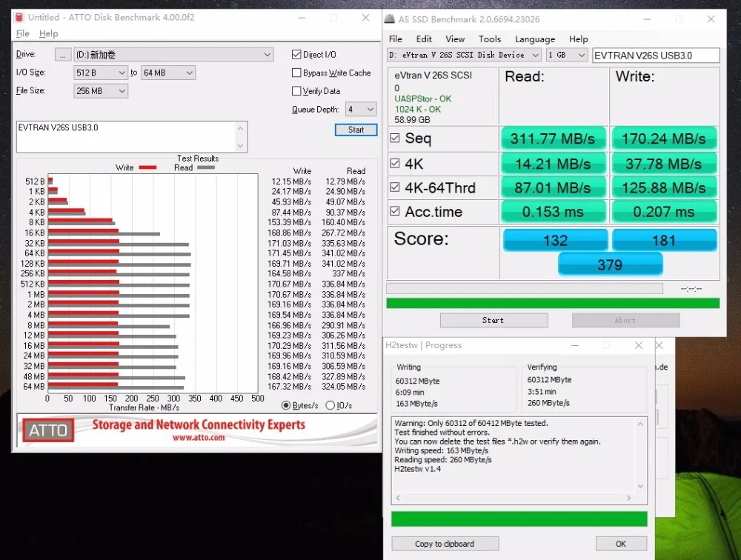Open the AS SSD View menu
The height and width of the screenshot is (560, 741).
coord(455,39)
